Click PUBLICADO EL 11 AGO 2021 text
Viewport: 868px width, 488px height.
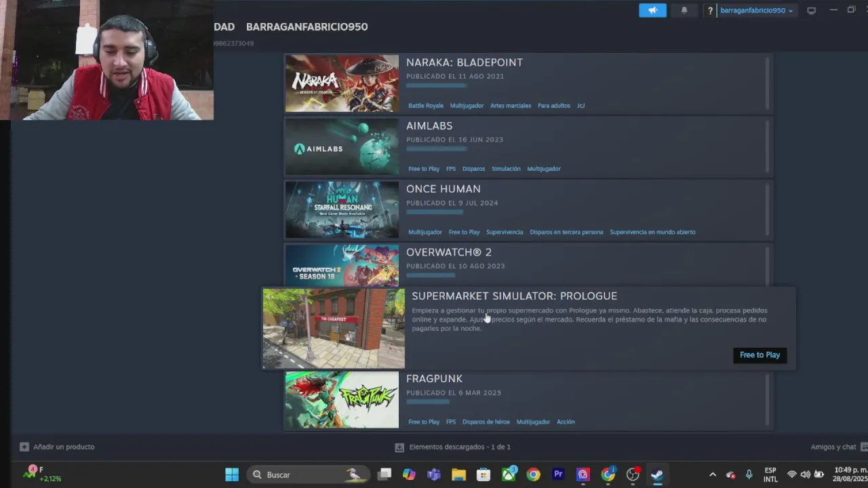pyautogui.click(x=455, y=77)
